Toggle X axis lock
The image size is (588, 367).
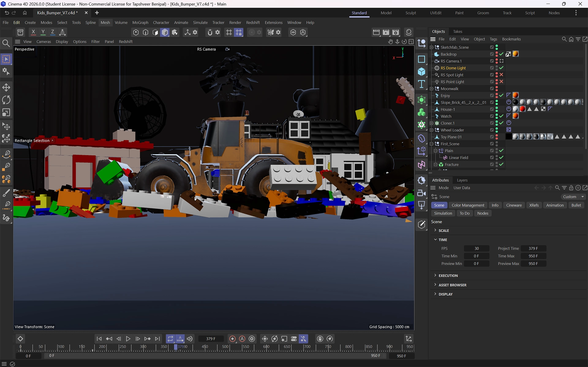pos(33,32)
